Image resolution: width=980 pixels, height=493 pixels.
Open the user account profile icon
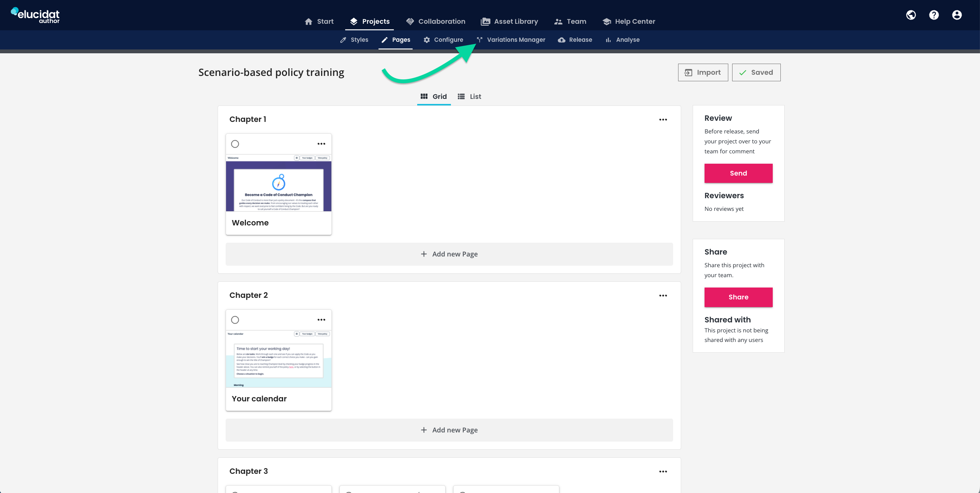click(957, 15)
